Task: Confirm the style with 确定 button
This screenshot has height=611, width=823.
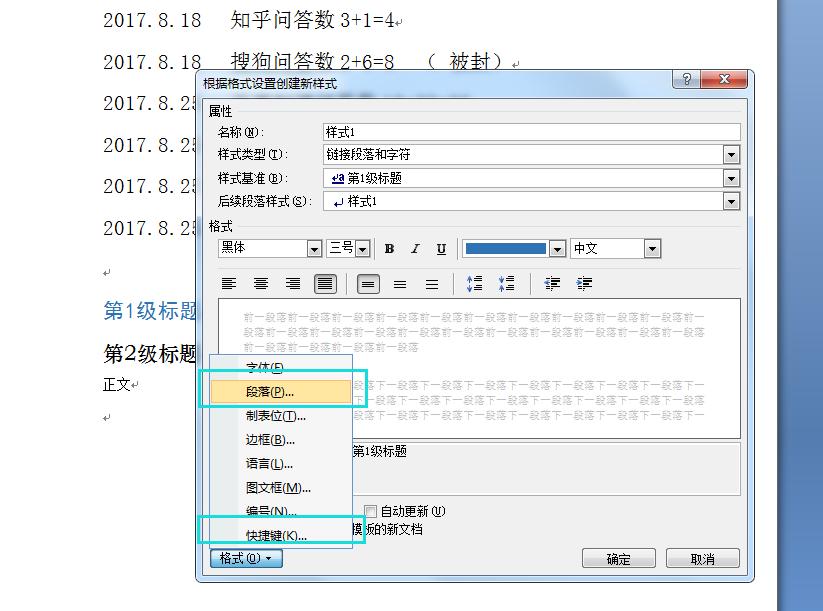Action: point(618,558)
